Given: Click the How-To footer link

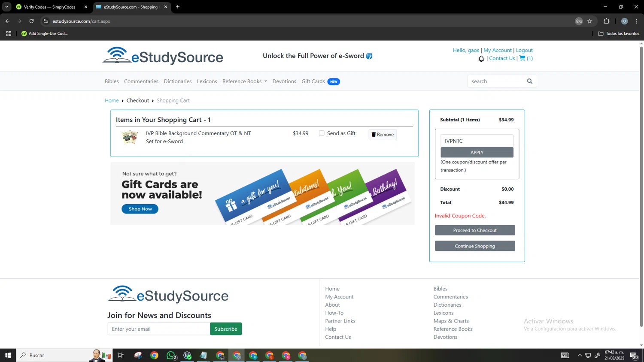Looking at the screenshot, I should (x=334, y=313).
